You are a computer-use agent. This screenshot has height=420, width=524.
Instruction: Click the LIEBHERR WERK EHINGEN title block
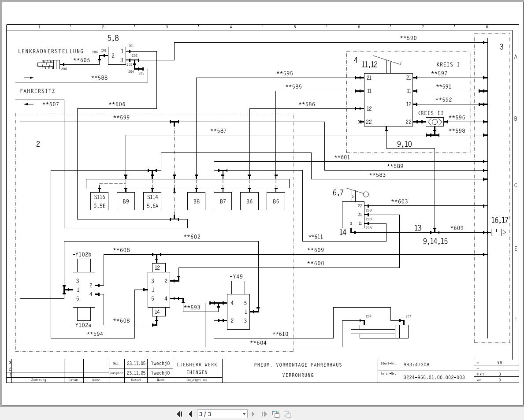pyautogui.click(x=196, y=368)
